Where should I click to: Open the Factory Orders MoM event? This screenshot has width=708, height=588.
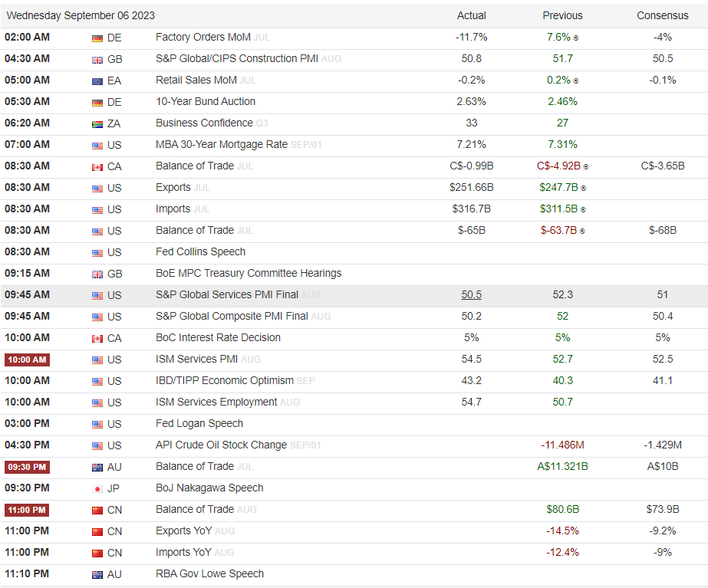click(x=203, y=37)
